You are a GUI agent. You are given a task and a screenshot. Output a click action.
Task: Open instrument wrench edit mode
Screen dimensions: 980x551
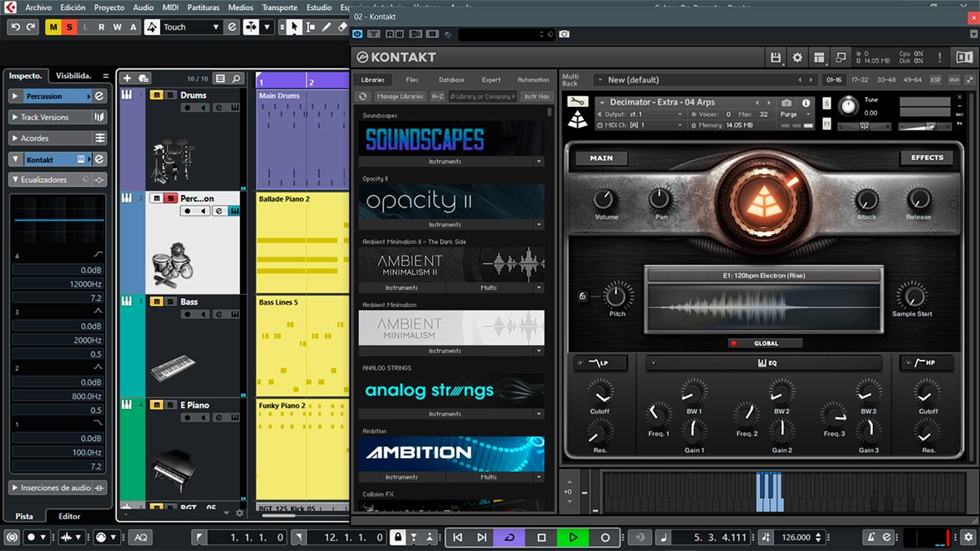[577, 101]
